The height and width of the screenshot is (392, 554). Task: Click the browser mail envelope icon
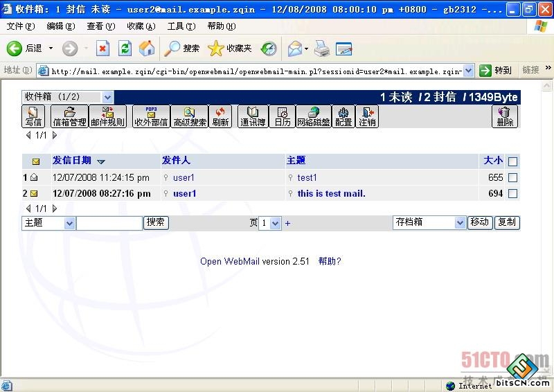[x=295, y=48]
